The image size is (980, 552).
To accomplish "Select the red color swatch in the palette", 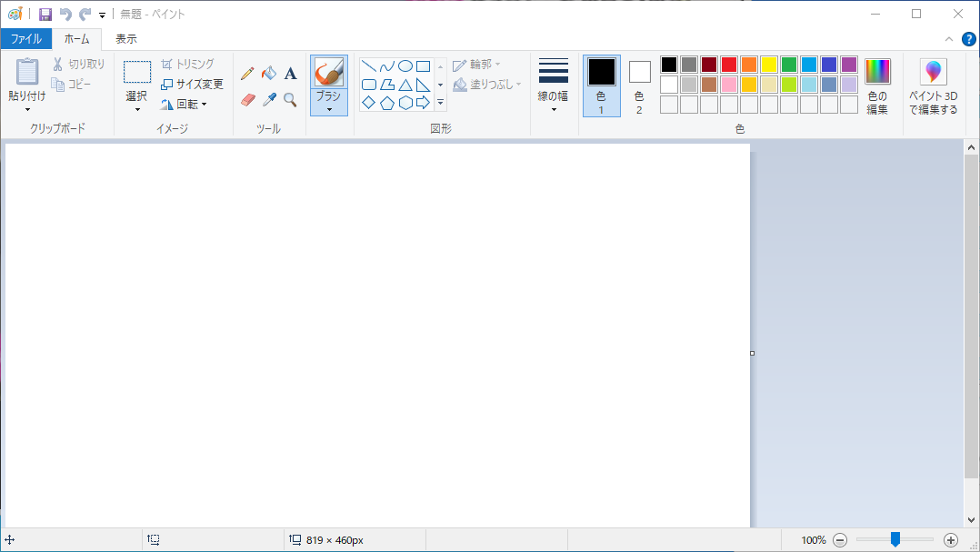I will (728, 64).
